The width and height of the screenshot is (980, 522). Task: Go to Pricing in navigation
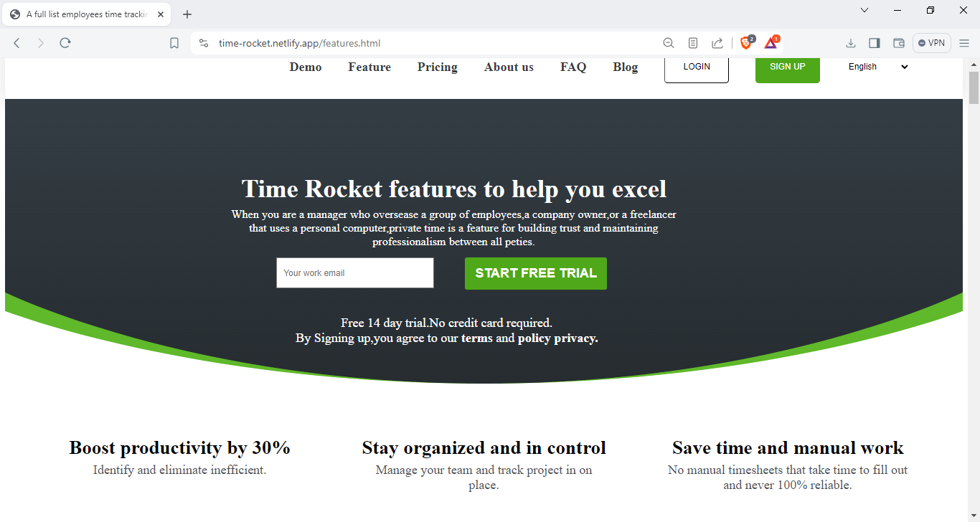point(437,67)
